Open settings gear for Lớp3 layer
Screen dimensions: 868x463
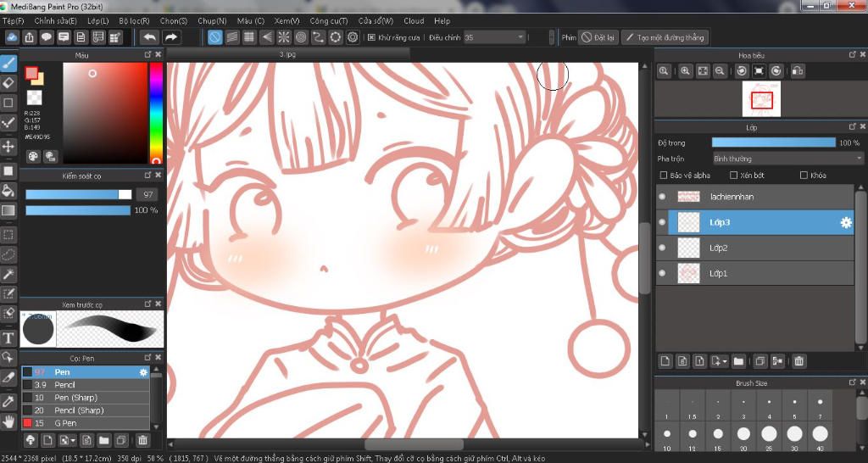pyautogui.click(x=846, y=223)
